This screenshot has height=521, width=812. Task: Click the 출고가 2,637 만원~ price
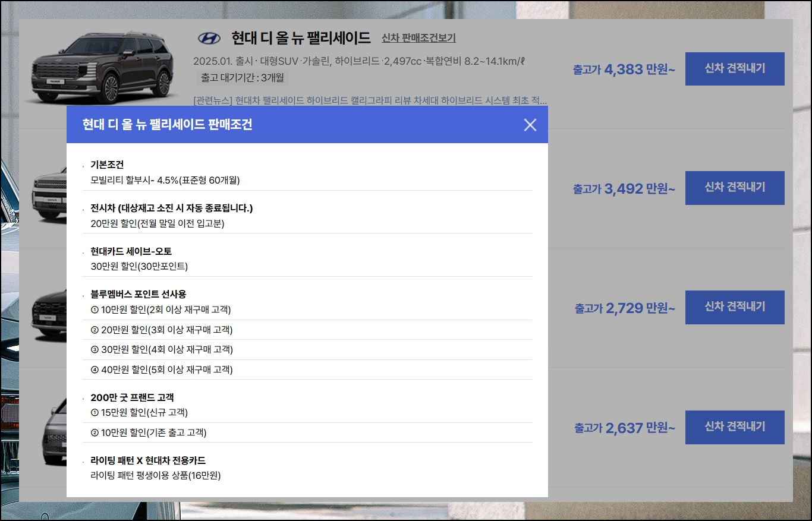pos(625,428)
